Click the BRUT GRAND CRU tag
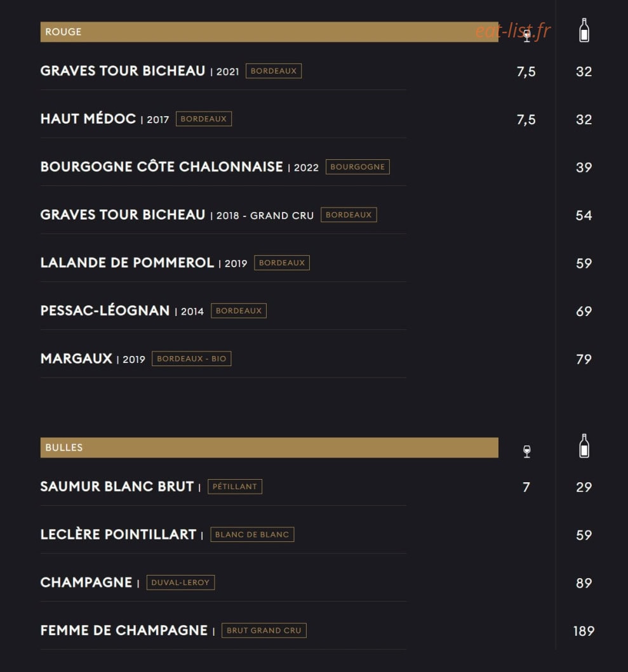This screenshot has height=672, width=628. pos(264,630)
